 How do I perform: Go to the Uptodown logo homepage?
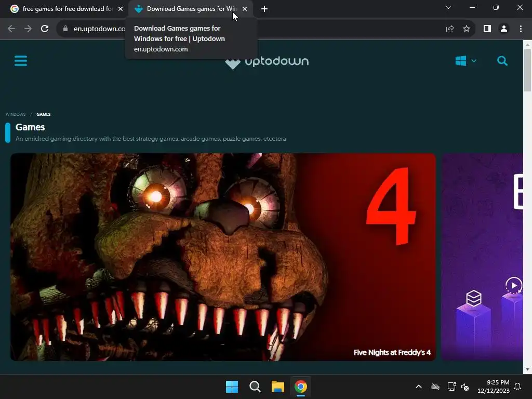(267, 62)
